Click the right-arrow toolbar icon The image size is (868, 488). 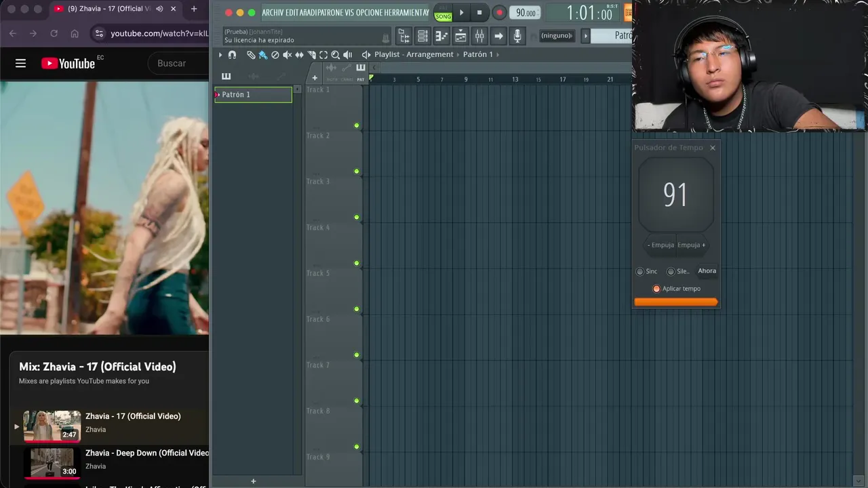[x=498, y=35]
